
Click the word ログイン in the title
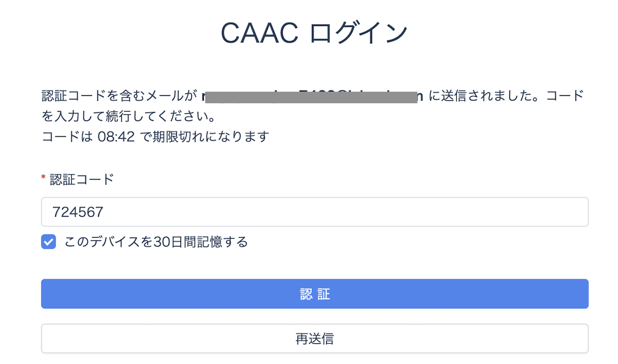(357, 33)
